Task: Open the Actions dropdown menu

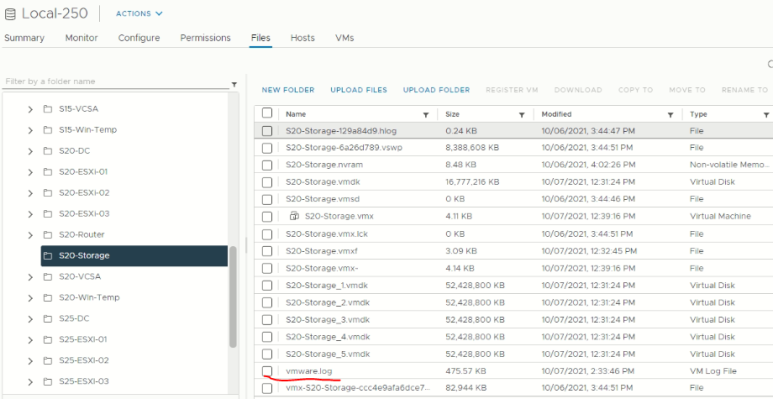Action: pos(139,14)
